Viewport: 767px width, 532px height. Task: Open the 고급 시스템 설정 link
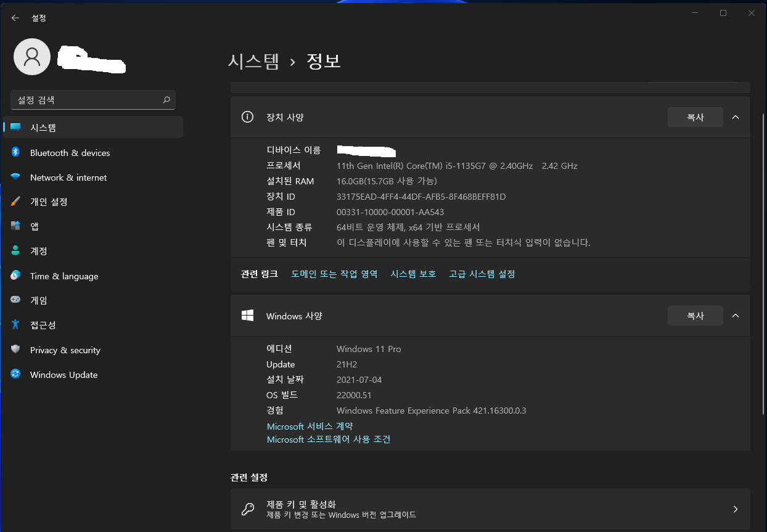click(x=482, y=274)
